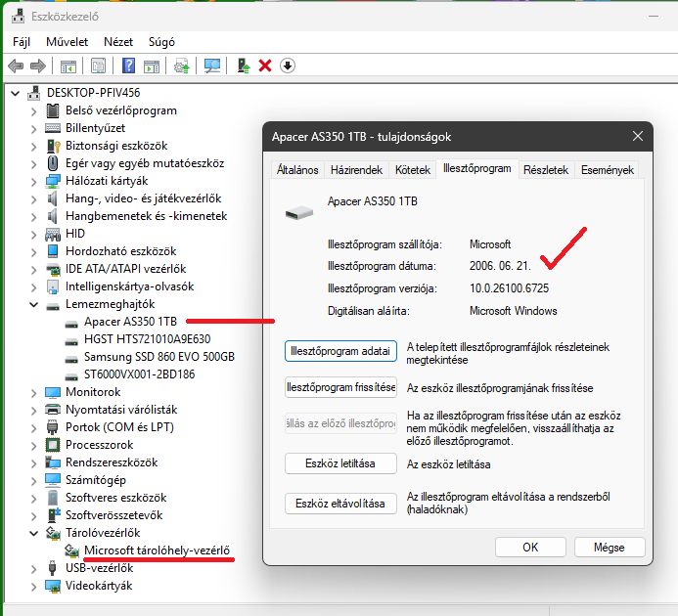678x616 pixels.
Task: Click the update driver gear toolbar icon
Action: (182, 66)
